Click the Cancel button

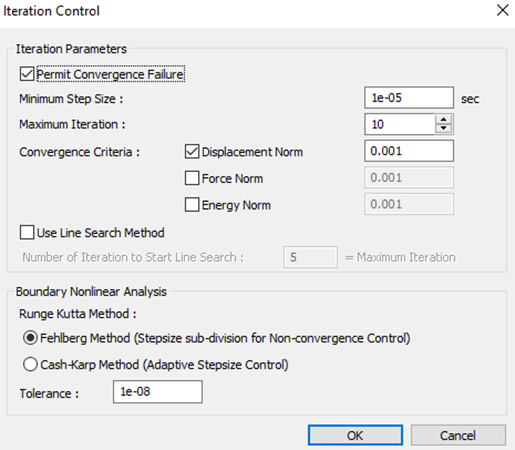tap(458, 435)
